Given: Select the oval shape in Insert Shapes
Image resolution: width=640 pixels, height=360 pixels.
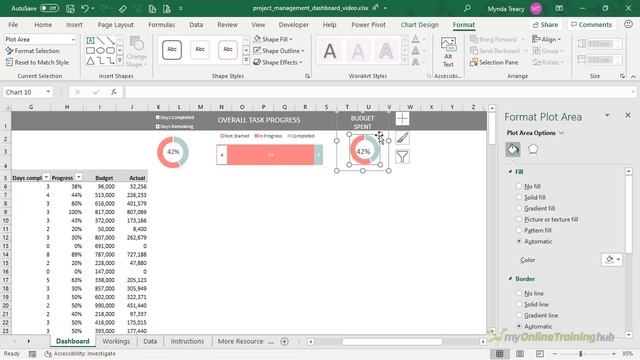Looking at the screenshot, I should coord(100,51).
